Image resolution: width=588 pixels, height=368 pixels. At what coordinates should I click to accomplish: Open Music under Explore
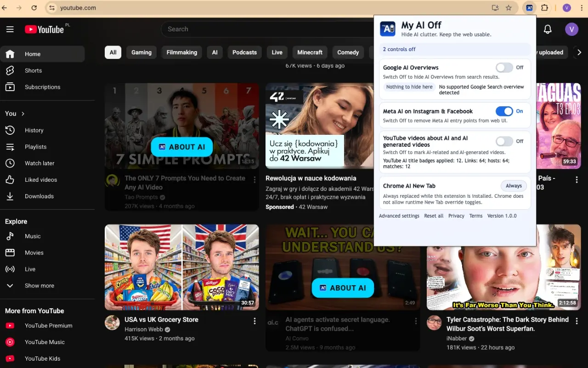pyautogui.click(x=42, y=236)
